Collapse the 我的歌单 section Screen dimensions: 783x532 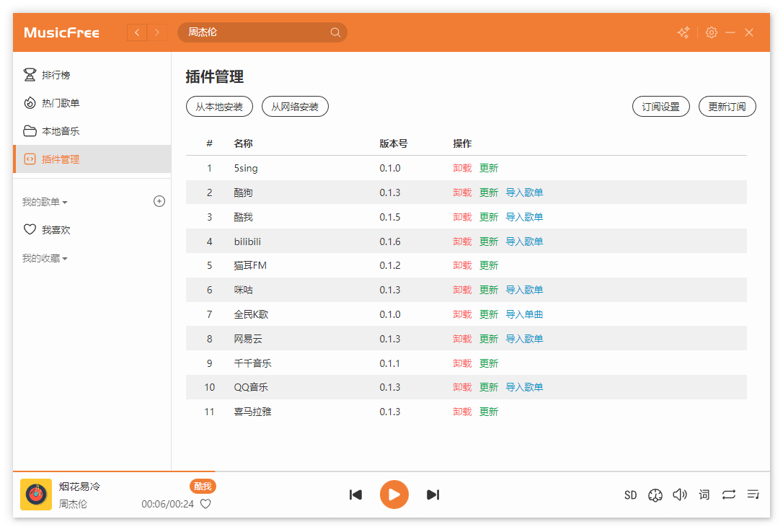45,202
